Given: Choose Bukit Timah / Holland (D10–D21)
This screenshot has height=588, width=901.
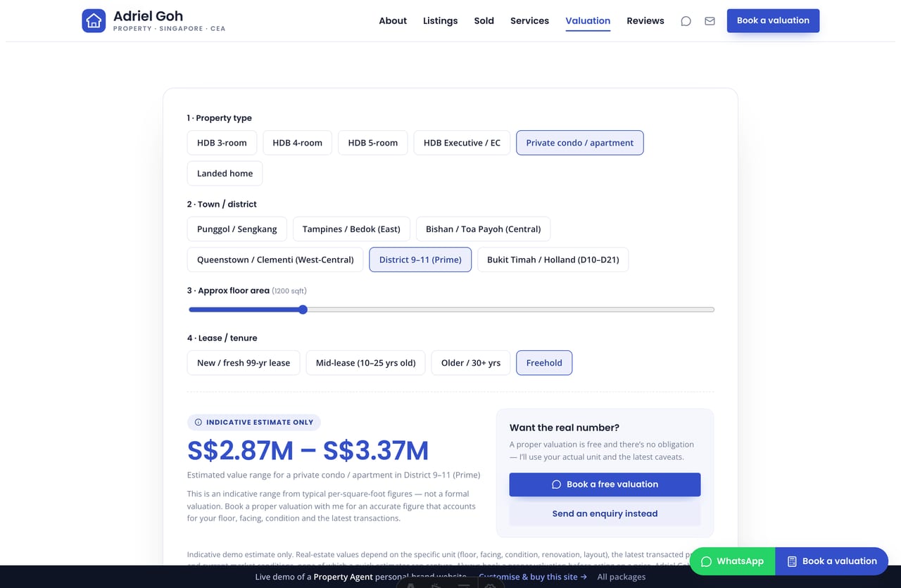Looking at the screenshot, I should tap(553, 260).
